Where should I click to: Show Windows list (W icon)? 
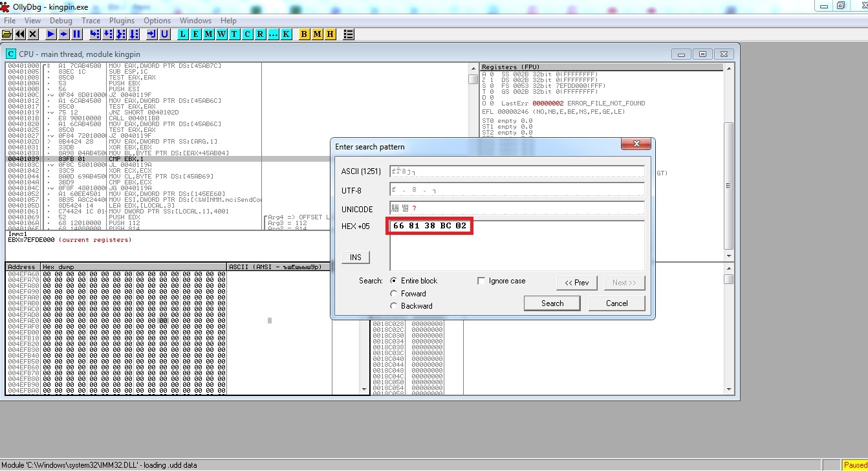[222, 34]
